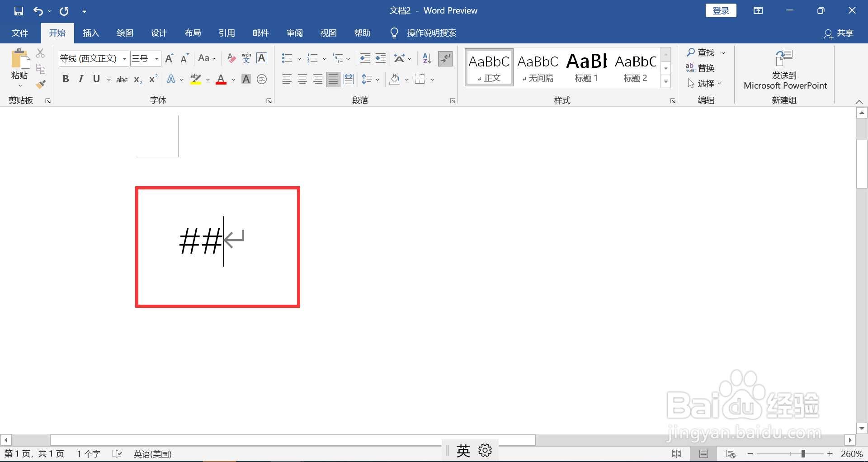This screenshot has width=868, height=462.
Task: Switch to Print Layout view
Action: (x=703, y=453)
